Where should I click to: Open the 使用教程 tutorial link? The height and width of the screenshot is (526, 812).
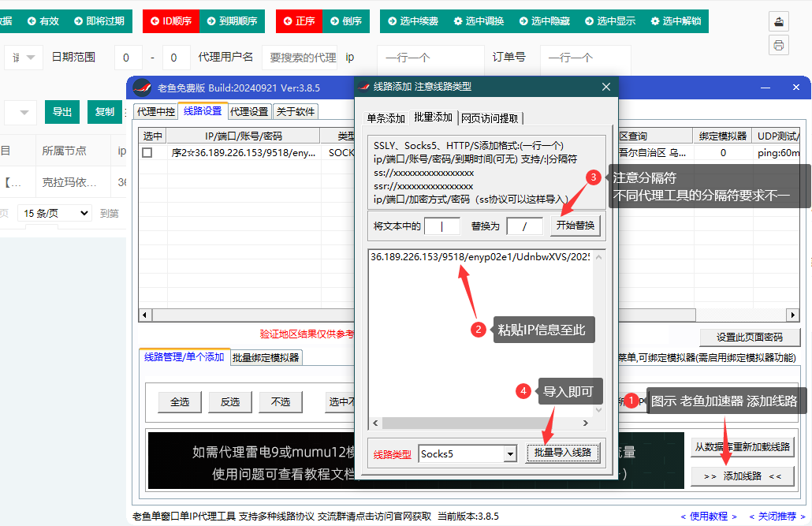[x=712, y=515]
